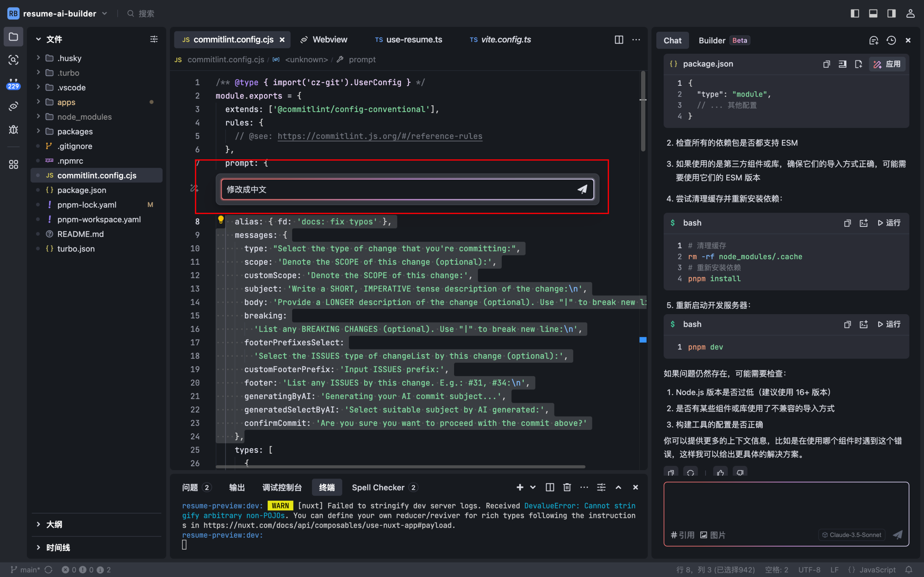Open the Extensions grid icon in sidebar
This screenshot has height=577, width=924.
[13, 164]
